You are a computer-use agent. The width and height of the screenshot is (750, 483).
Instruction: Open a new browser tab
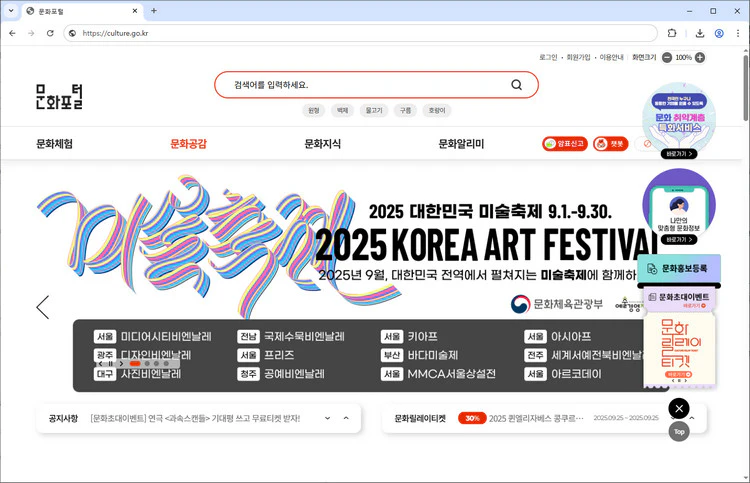coord(154,11)
